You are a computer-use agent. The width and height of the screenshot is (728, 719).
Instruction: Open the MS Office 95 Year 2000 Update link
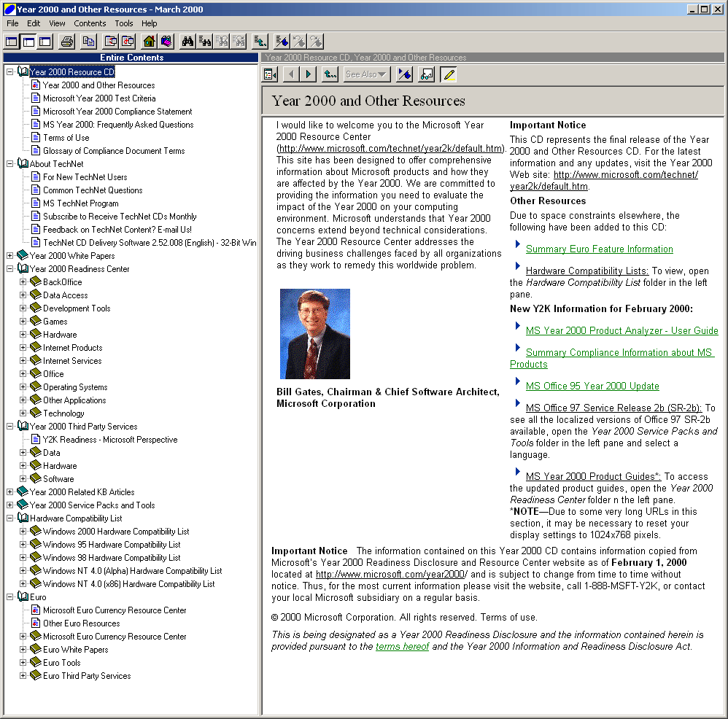[x=592, y=386]
